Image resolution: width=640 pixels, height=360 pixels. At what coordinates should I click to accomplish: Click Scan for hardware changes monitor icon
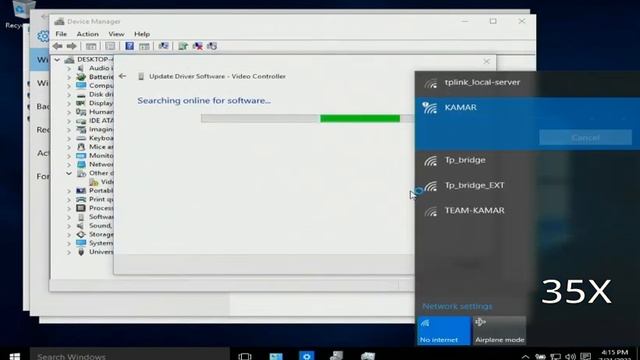tap(164, 46)
